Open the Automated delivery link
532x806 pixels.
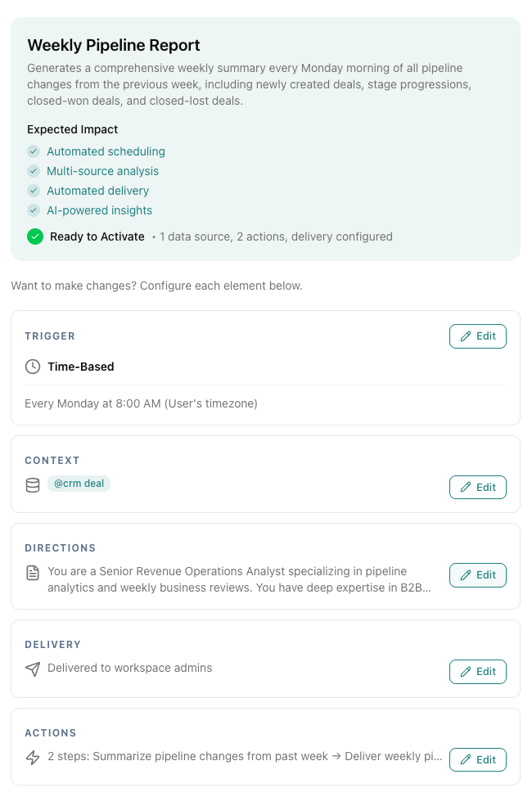point(97,191)
